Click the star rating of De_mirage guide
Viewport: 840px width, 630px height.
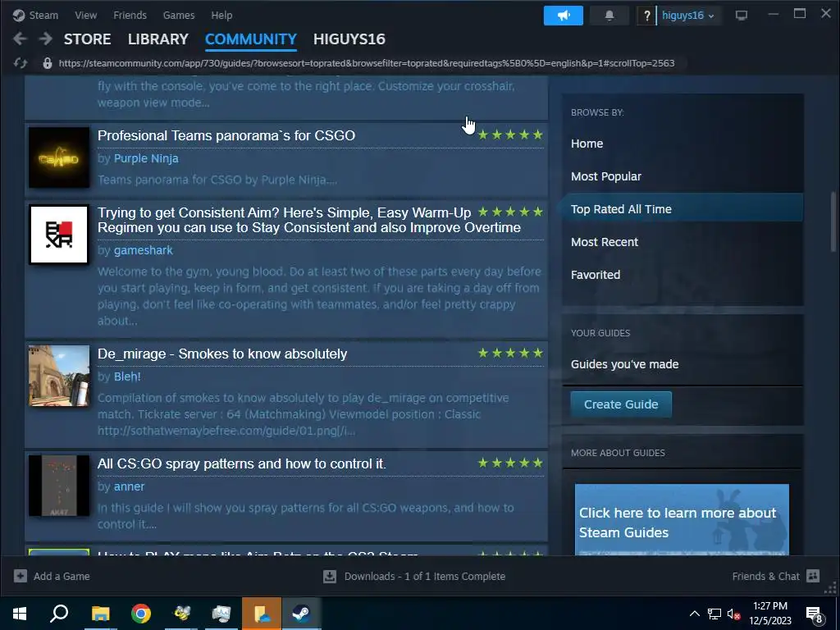[510, 353]
